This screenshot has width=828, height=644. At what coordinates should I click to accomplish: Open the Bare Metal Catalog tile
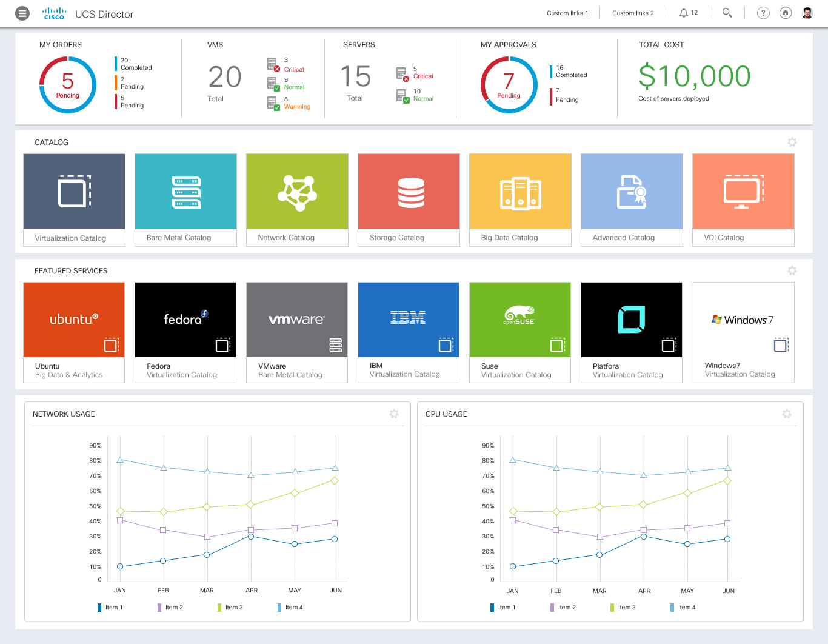186,200
